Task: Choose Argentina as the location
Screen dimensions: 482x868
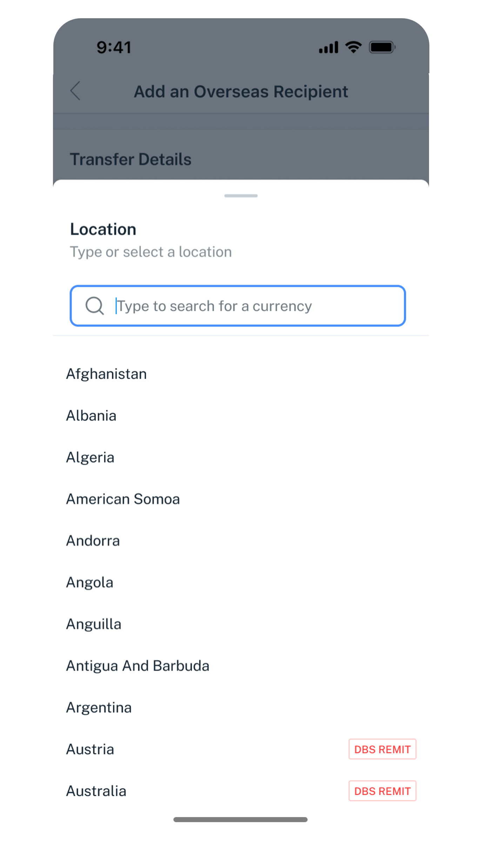Action: click(99, 708)
